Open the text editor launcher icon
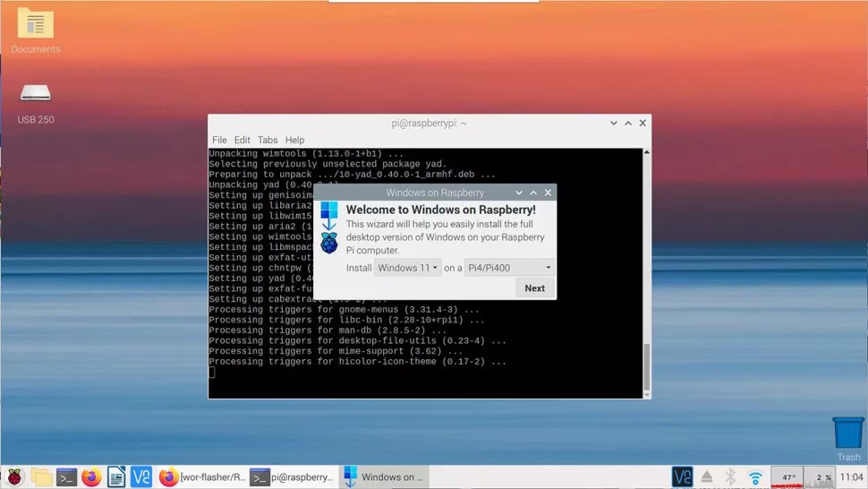Viewport: 868px width, 489px height. 116,476
